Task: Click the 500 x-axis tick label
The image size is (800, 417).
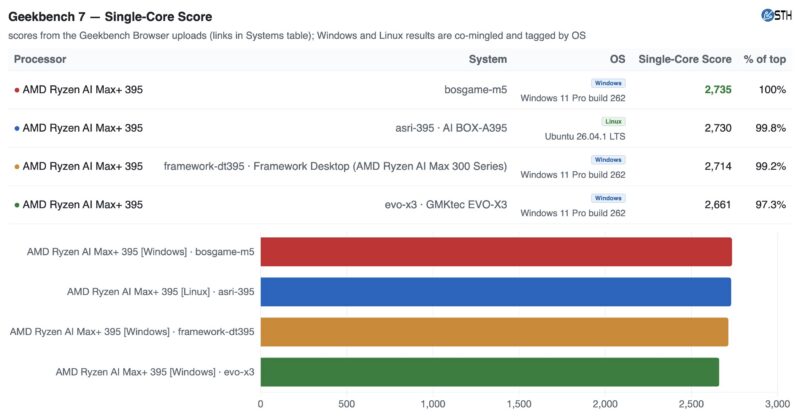Action: click(346, 404)
